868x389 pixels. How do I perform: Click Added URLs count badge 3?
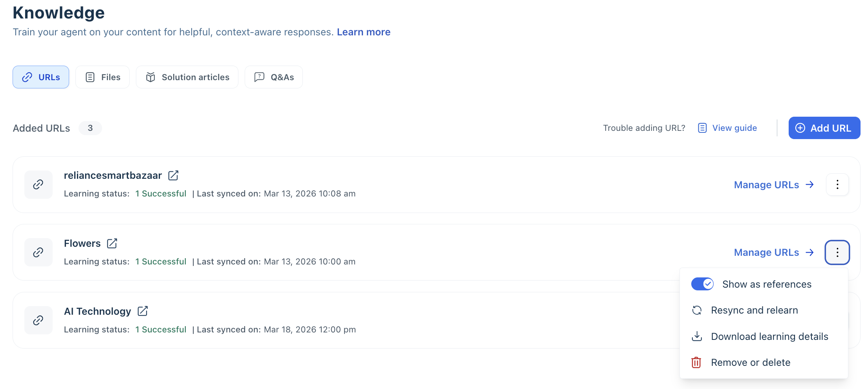pyautogui.click(x=90, y=128)
